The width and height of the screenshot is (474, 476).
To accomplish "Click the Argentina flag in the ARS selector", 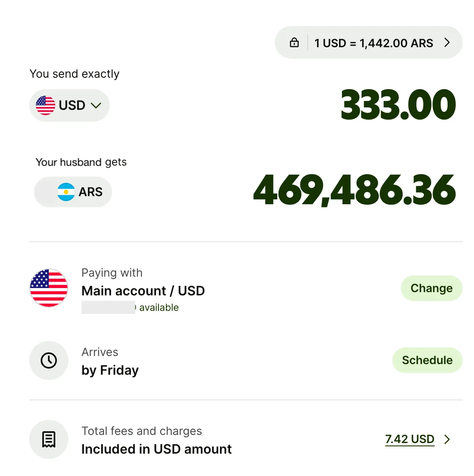I will coord(66,192).
